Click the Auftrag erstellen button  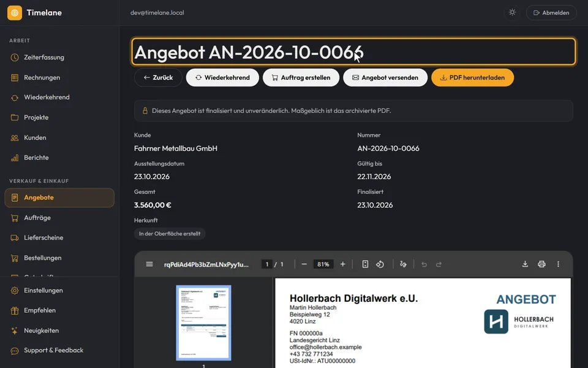pyautogui.click(x=301, y=78)
